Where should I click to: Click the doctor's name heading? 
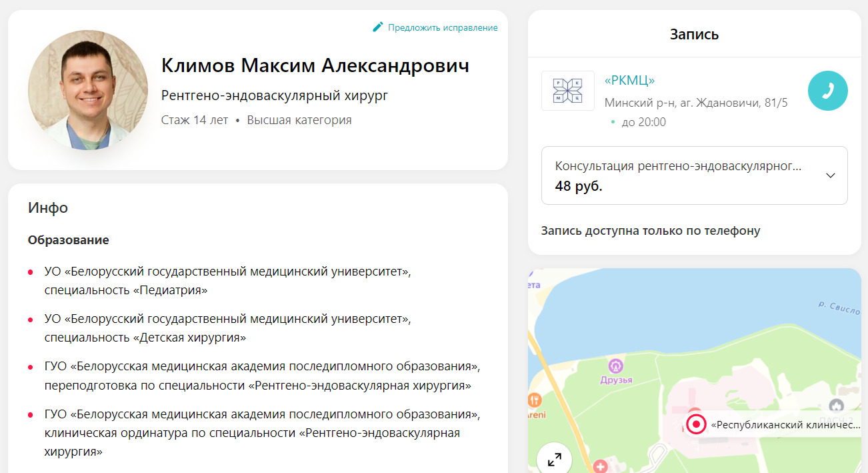tap(315, 65)
